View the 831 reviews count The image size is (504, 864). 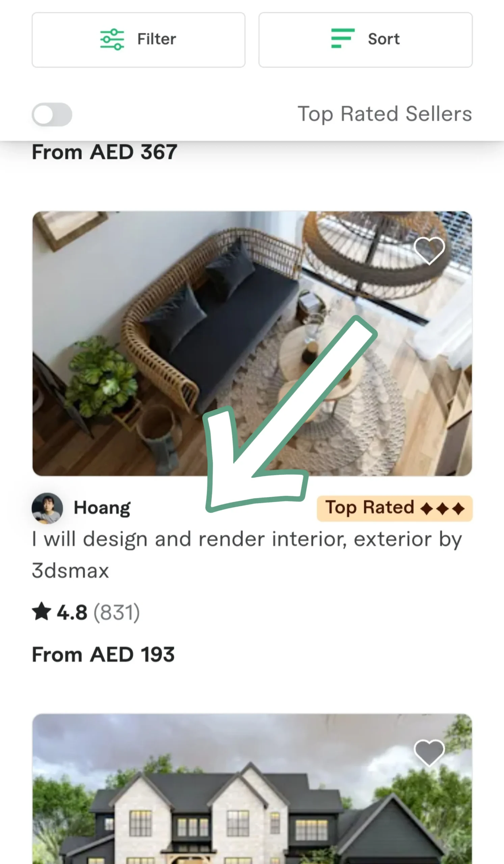(x=117, y=612)
